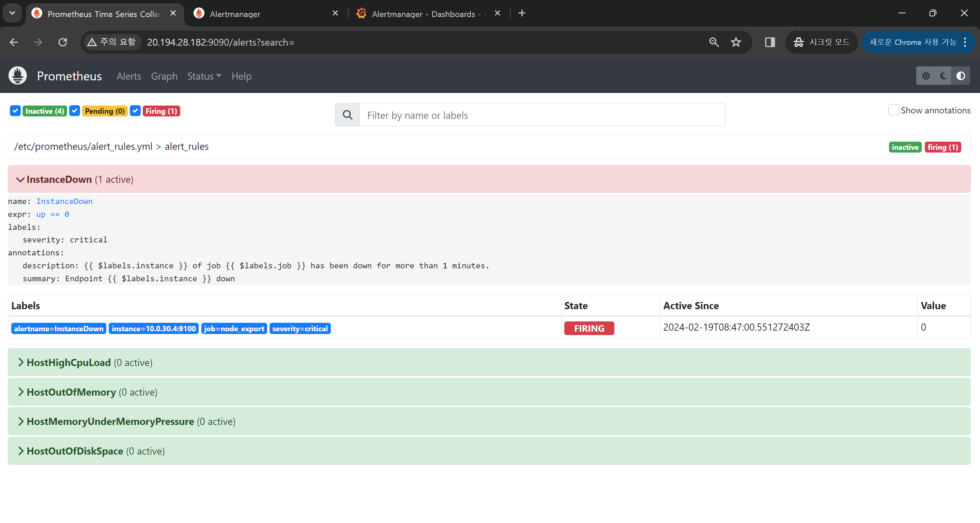Open the Status dropdown menu
The width and height of the screenshot is (980, 523).
204,76
